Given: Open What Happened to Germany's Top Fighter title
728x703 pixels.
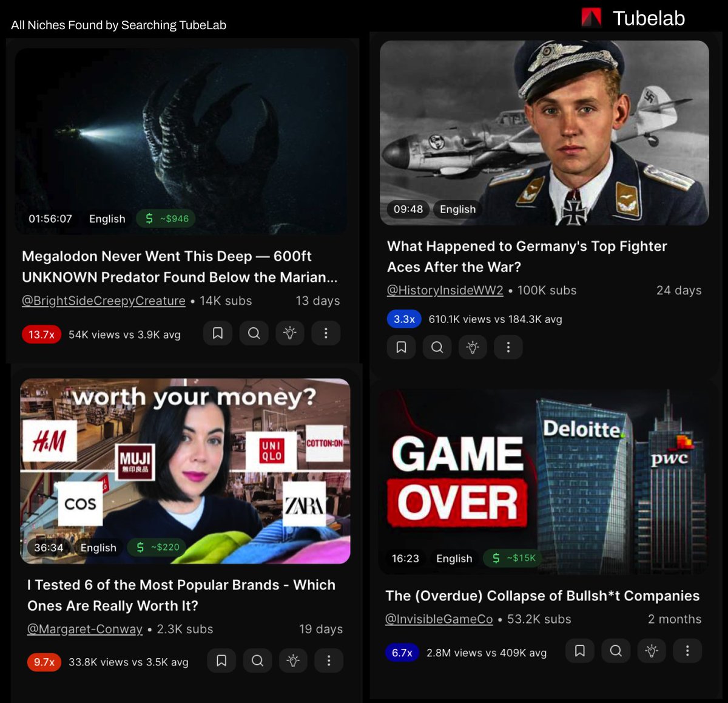Looking at the screenshot, I should [527, 256].
